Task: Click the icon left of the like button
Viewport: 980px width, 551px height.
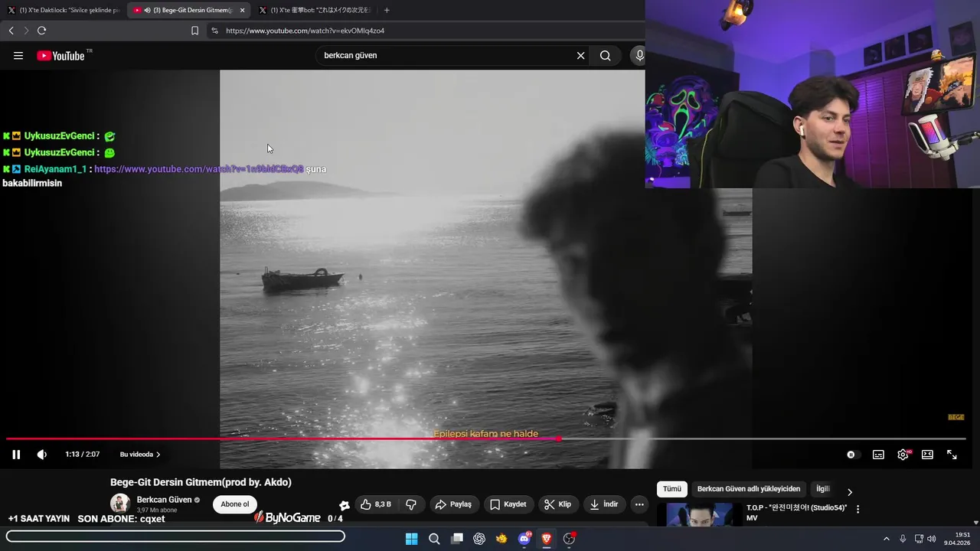Action: coord(345,505)
